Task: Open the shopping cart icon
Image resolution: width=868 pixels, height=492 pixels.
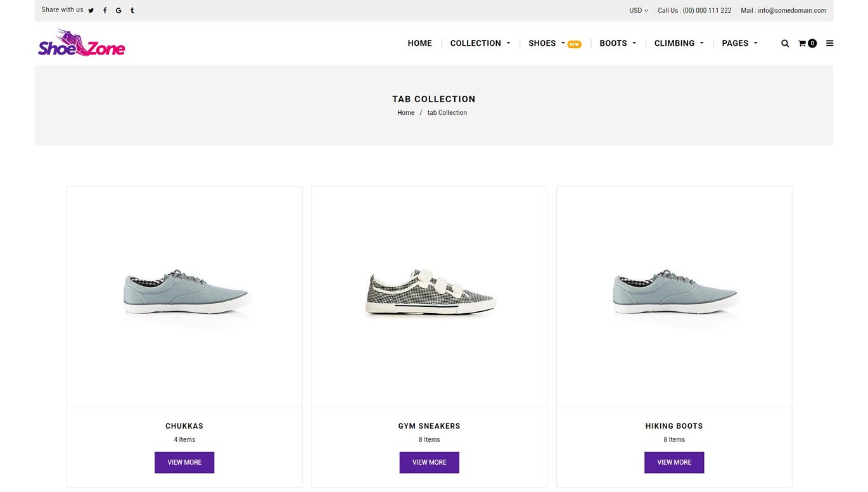Action: pyautogui.click(x=807, y=44)
